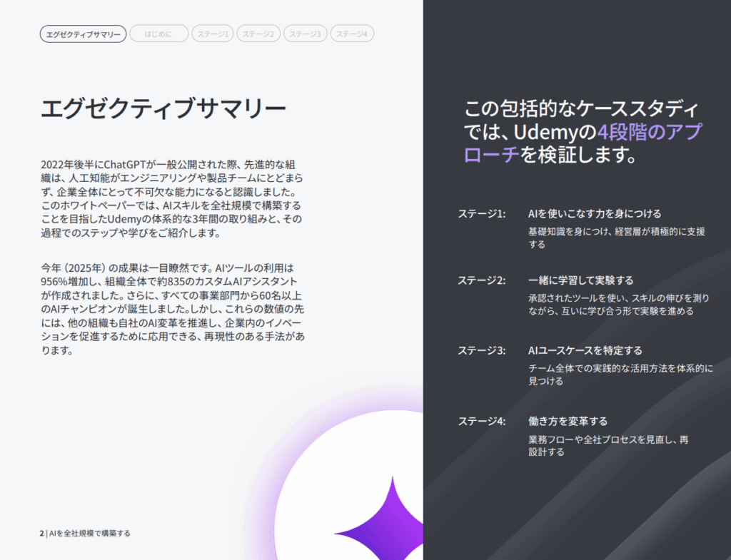The height and width of the screenshot is (560, 731).
Task: Select the 一緒に学習して実験する stage title
Action: tap(580, 280)
